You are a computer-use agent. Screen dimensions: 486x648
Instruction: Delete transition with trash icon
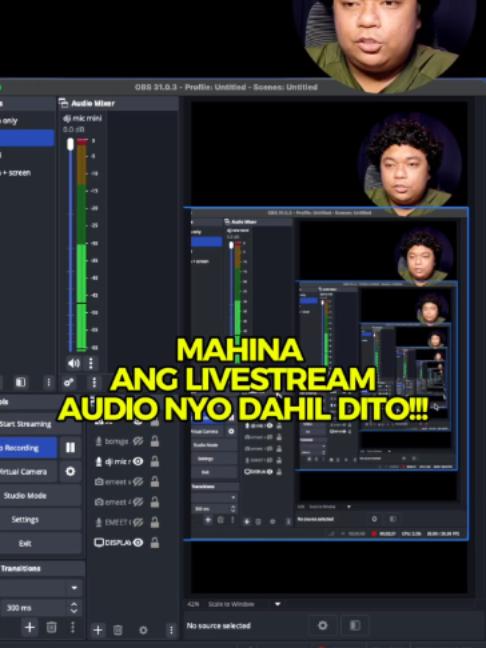51,627
